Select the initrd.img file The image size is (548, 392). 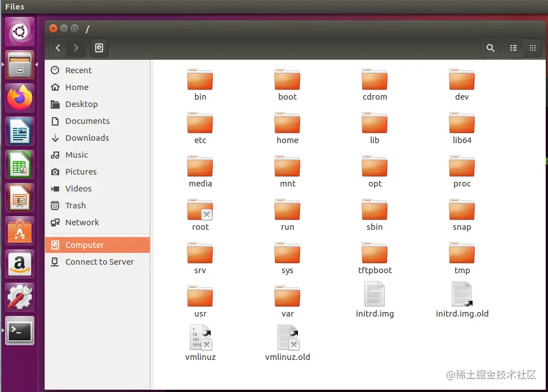(375, 300)
